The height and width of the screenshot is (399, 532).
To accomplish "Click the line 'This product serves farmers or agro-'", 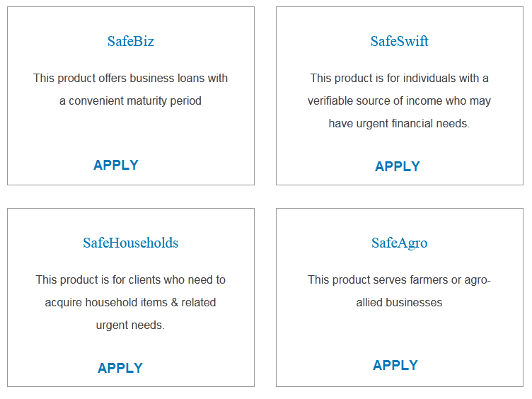I will point(399,280).
